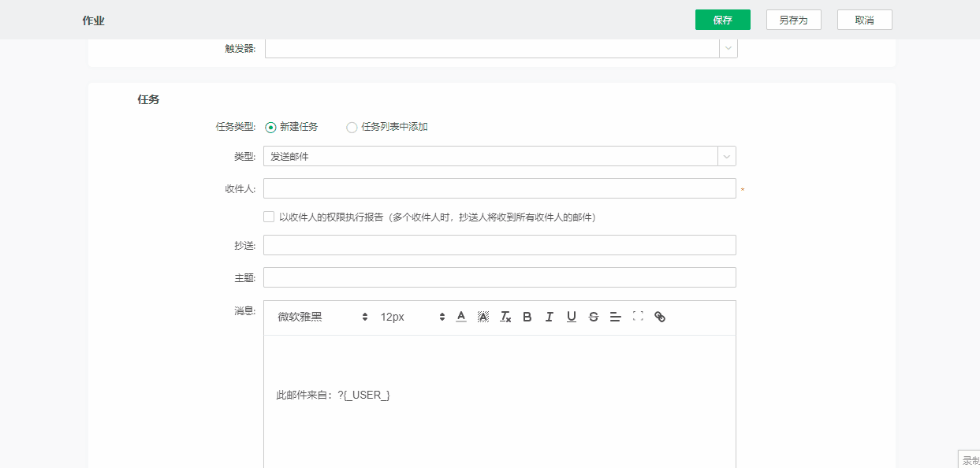Apply bold formatting in the message editor
The height and width of the screenshot is (468, 980).
(x=527, y=317)
